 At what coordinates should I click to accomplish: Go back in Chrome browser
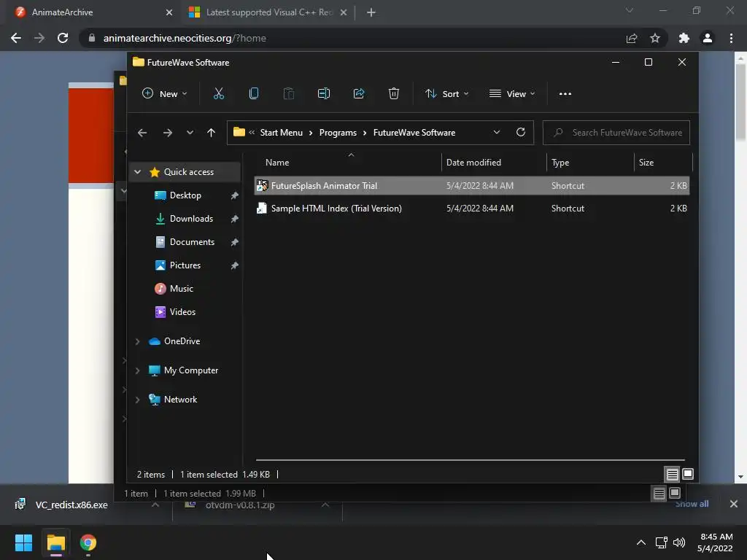coord(16,38)
